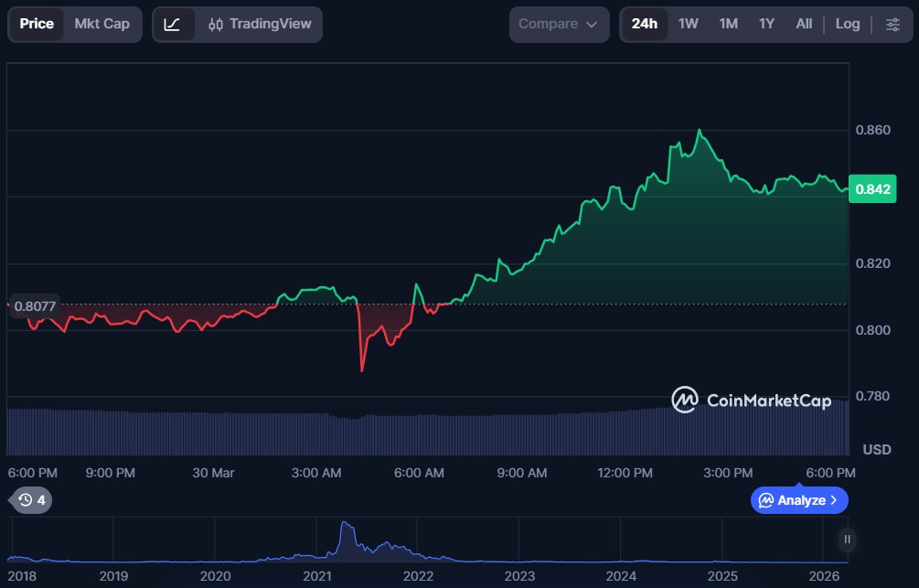The image size is (919, 588).
Task: Open the Compare dropdown
Action: pos(558,25)
